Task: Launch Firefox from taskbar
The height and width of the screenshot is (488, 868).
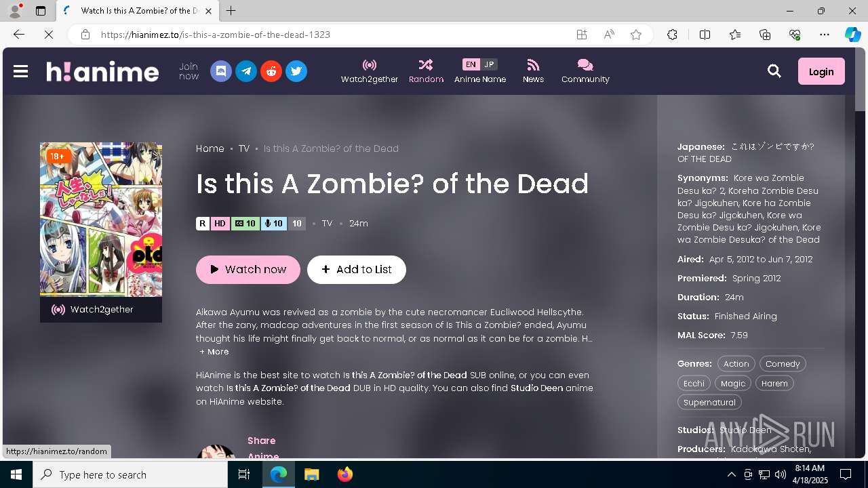Action: pos(344,474)
